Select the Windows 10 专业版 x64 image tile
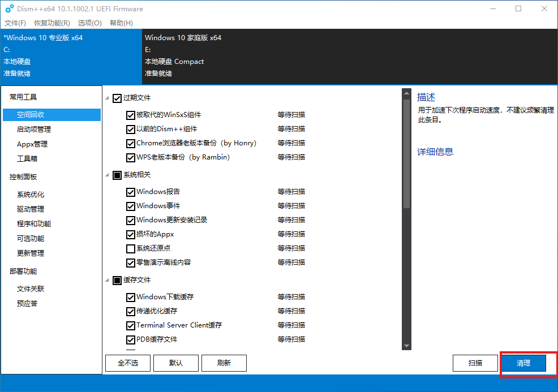This screenshot has height=392, width=558. click(x=71, y=57)
